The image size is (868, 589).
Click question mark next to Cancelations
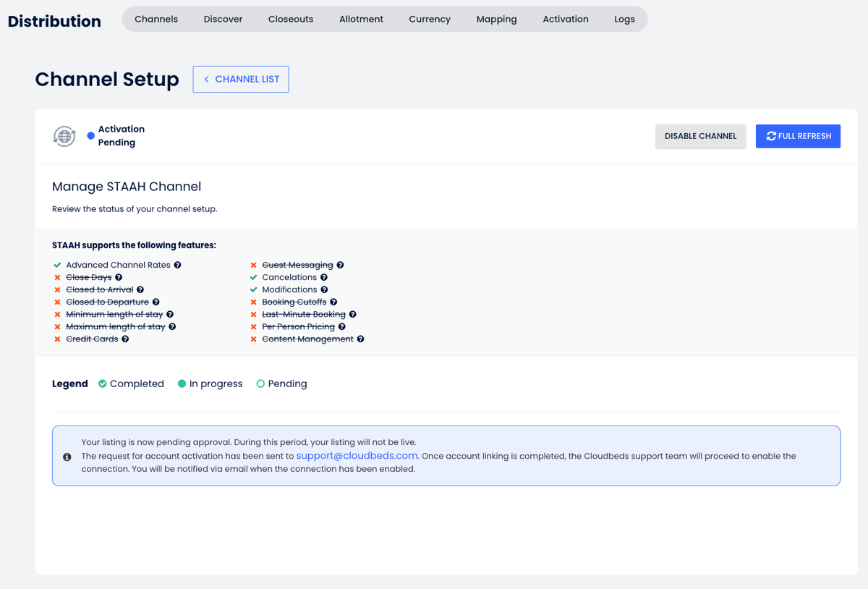[324, 278]
